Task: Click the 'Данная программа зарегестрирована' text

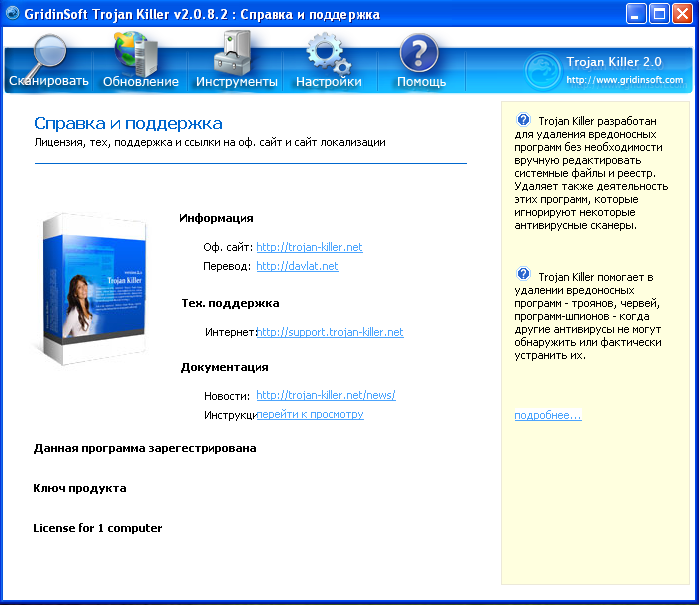Action: click(x=145, y=448)
